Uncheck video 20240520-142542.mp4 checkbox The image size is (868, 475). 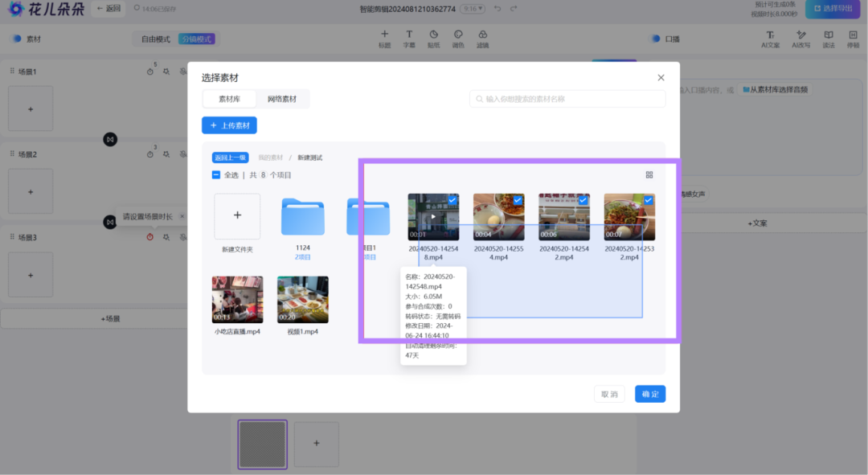pyautogui.click(x=583, y=200)
